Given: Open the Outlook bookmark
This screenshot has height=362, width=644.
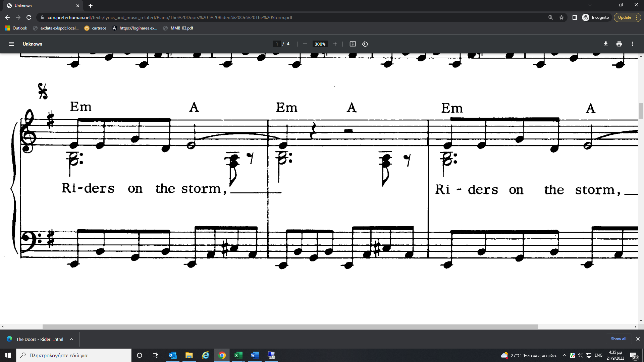Looking at the screenshot, I should (16, 28).
